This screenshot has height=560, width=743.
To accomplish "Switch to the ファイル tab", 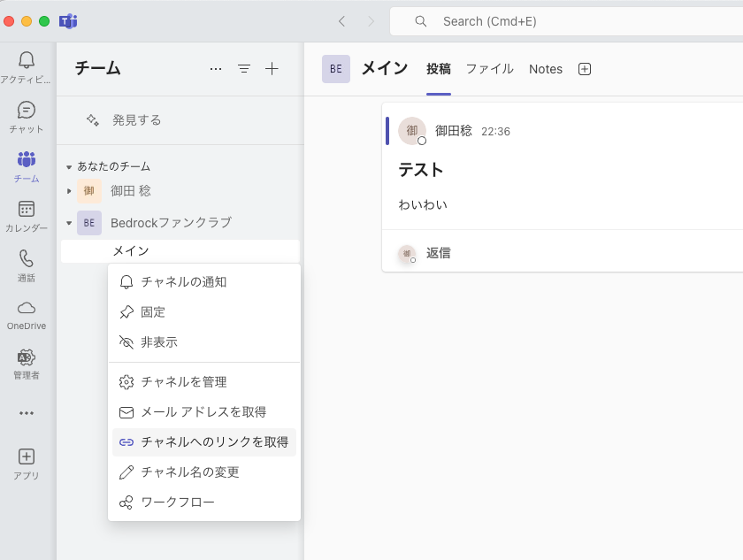I will coord(490,68).
